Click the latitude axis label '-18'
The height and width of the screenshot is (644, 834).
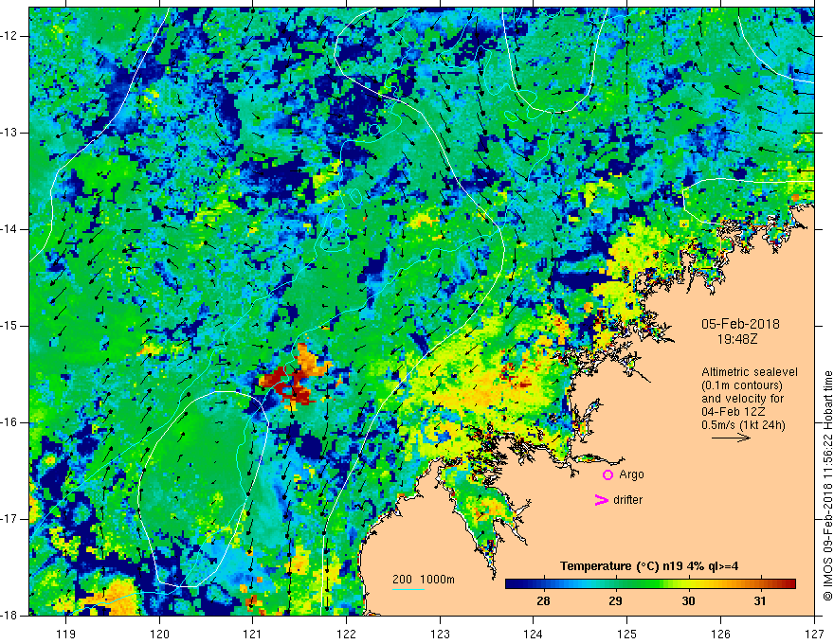[9, 616]
